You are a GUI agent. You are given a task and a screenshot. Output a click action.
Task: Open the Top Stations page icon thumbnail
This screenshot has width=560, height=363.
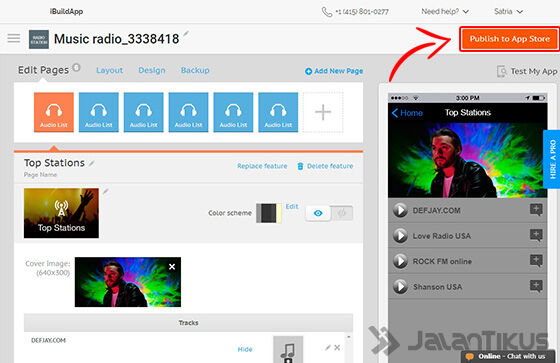tap(61, 213)
